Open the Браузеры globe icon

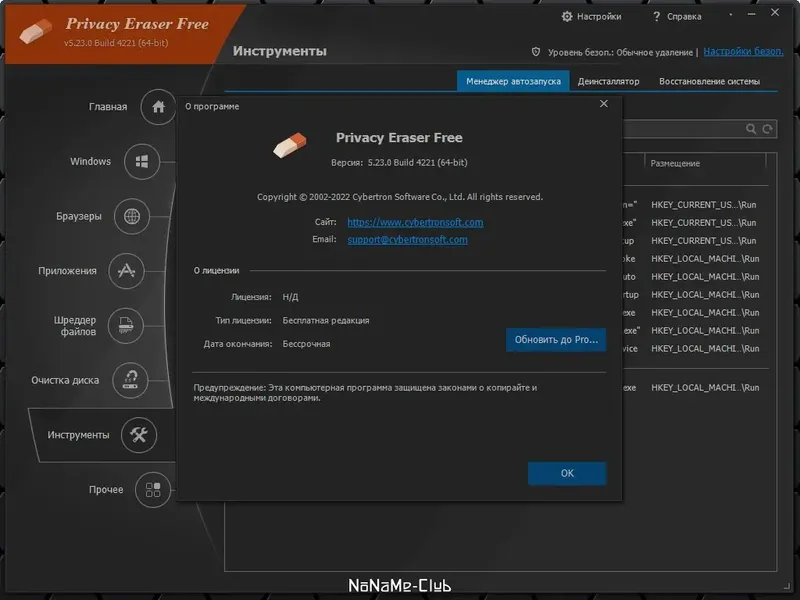tap(133, 216)
